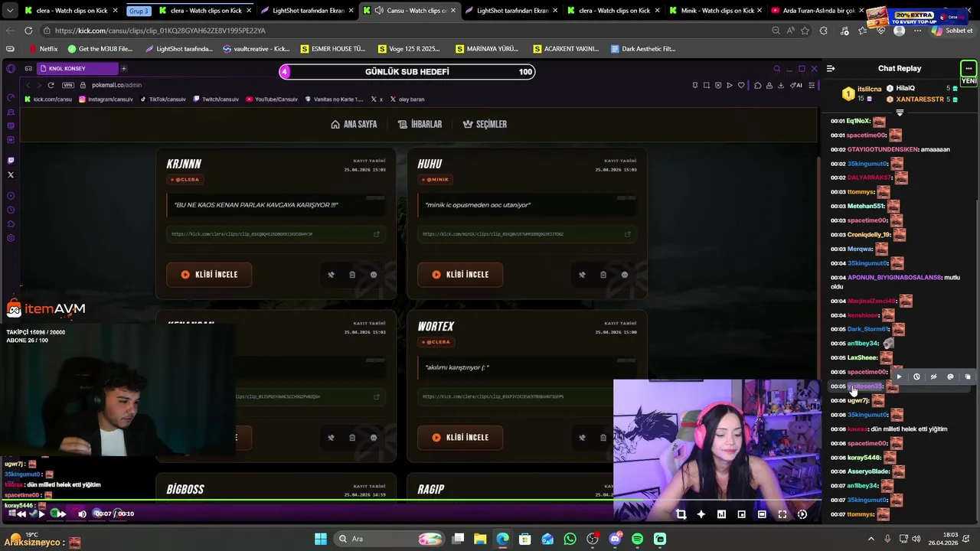
Task: Collapse the Chat Replay panel
Action: tap(831, 69)
